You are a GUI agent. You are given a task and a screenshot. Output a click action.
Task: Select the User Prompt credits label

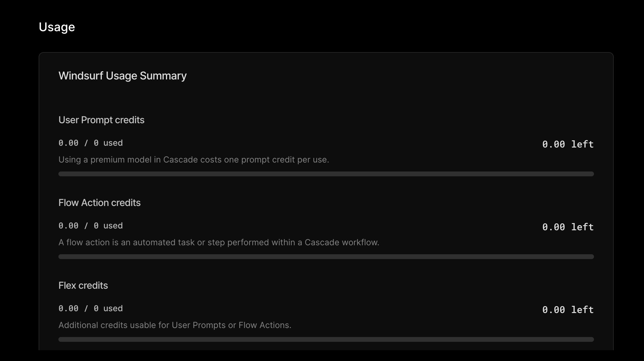point(101,120)
